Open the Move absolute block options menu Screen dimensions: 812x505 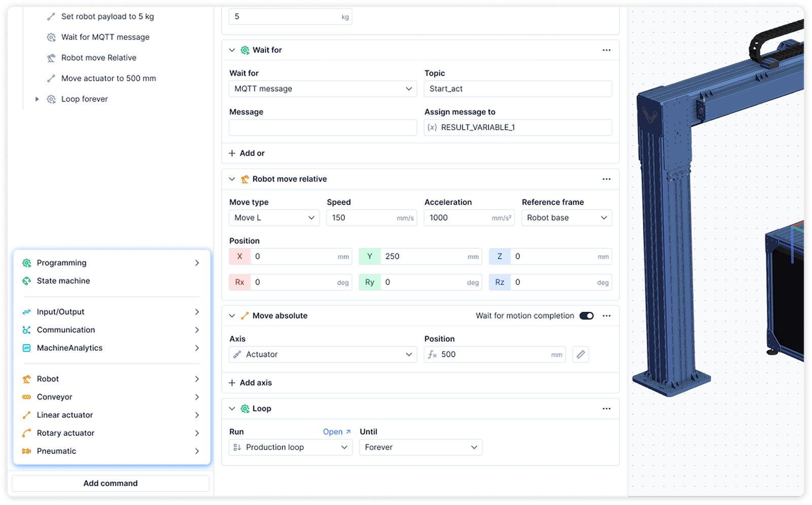pyautogui.click(x=606, y=316)
